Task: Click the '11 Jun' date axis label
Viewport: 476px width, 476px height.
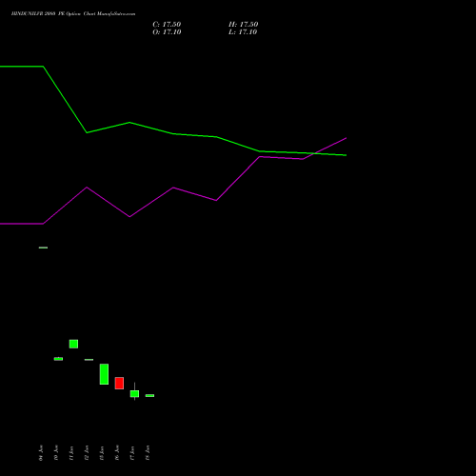Action: tap(71, 453)
